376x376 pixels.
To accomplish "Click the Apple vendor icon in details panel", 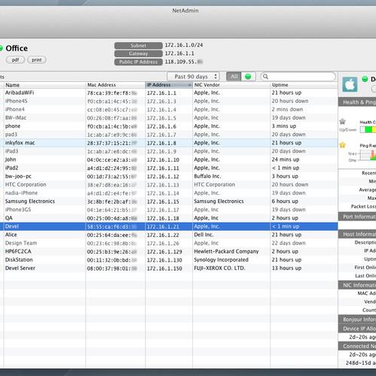I will click(350, 85).
